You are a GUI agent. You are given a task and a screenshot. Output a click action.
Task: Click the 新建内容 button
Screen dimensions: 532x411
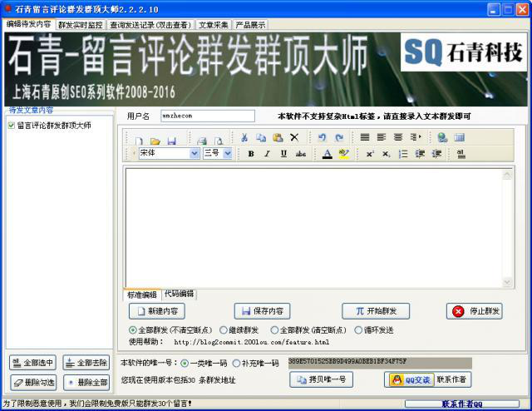pos(157,311)
